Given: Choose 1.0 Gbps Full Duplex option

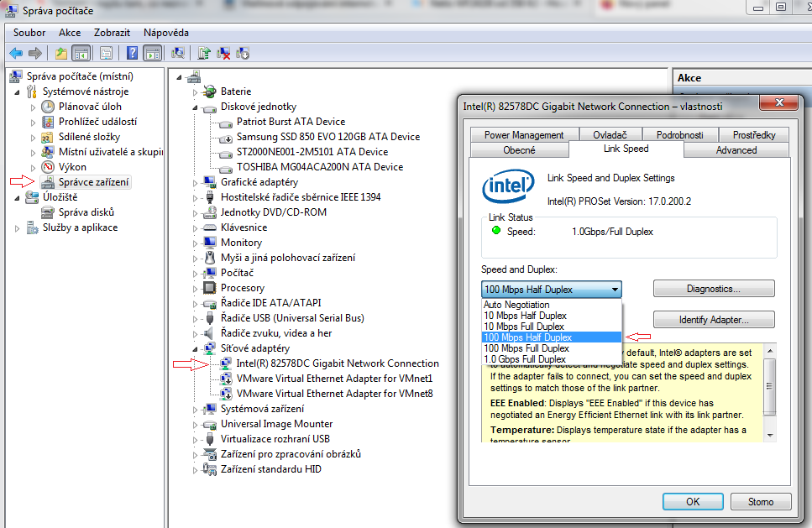Looking at the screenshot, I should click(525, 359).
